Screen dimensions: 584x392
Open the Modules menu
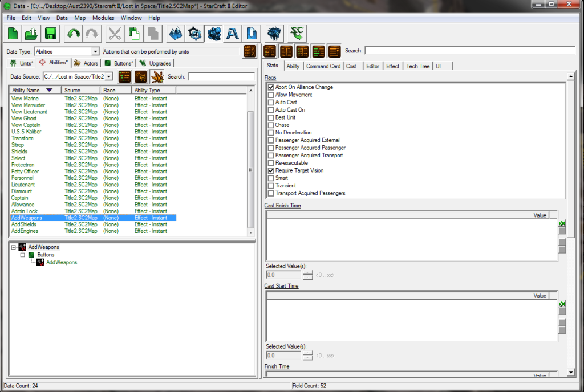pos(103,18)
